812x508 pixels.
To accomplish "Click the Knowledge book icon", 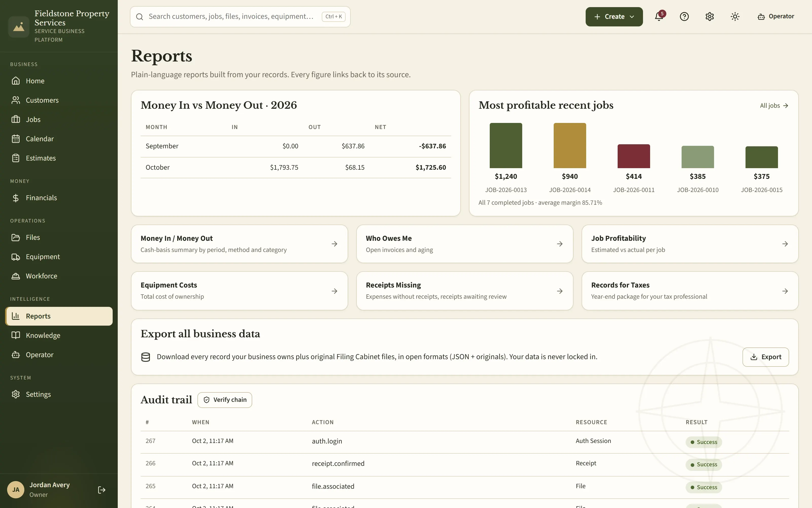I will click(16, 335).
